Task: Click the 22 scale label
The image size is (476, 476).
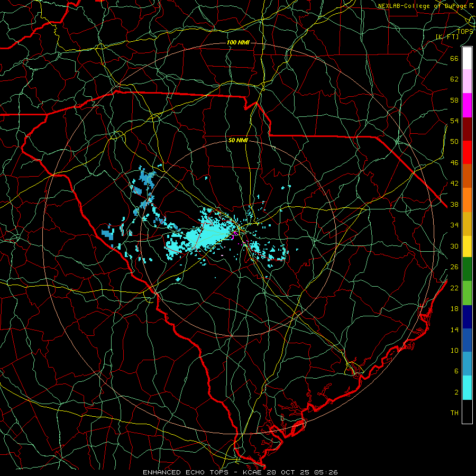Action: tap(454, 288)
